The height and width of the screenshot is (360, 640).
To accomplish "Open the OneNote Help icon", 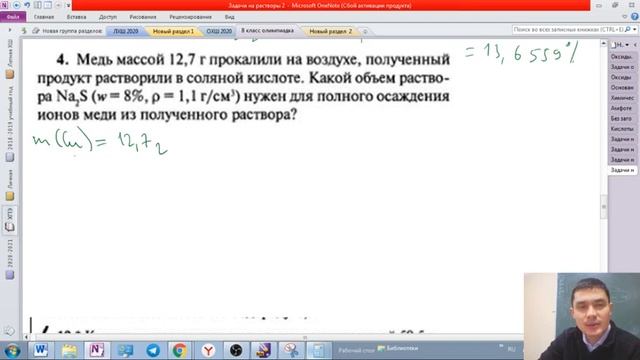I will pos(635,17).
